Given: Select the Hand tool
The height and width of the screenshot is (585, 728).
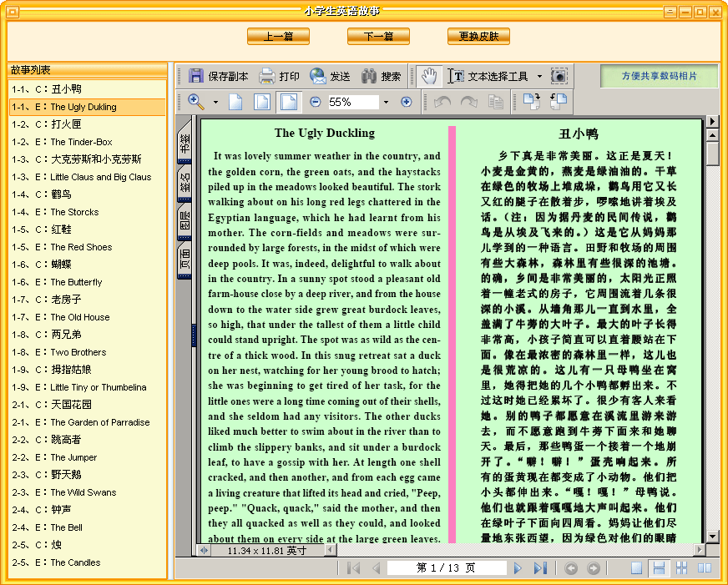Looking at the screenshot, I should (x=429, y=76).
